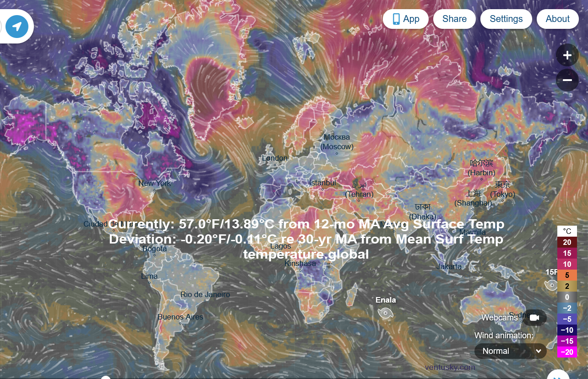Select the London city marker
This screenshot has height=379, width=588.
pos(275,165)
